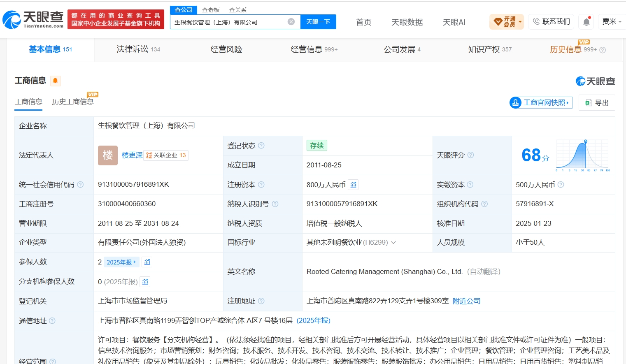Switch to 查关系 search mode
The image size is (626, 364).
238,10
